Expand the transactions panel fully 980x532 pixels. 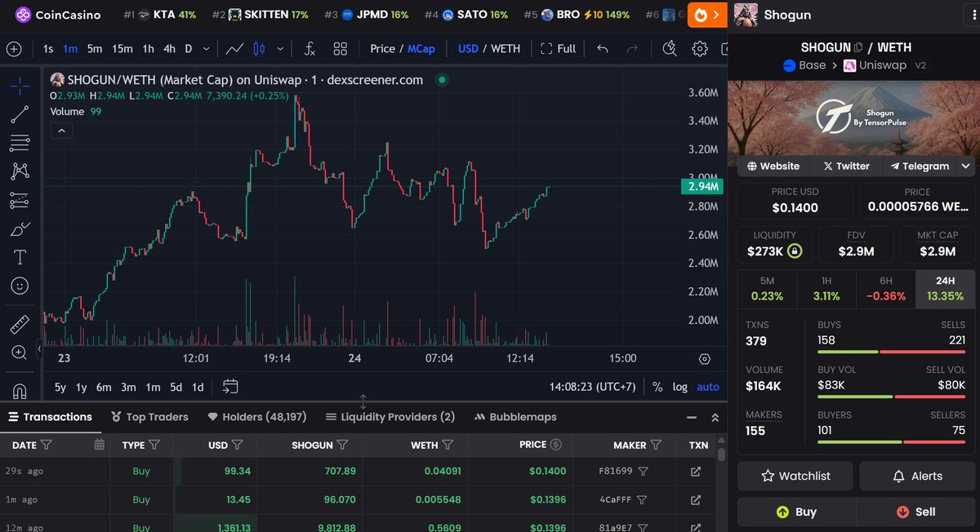[715, 417]
